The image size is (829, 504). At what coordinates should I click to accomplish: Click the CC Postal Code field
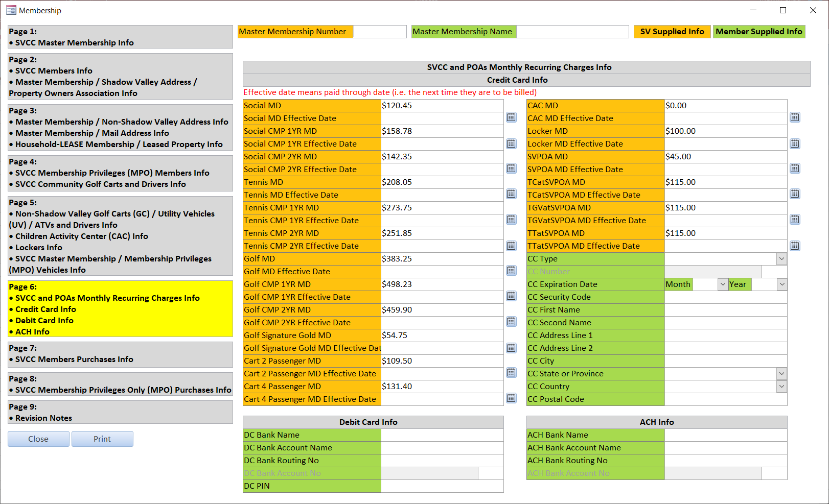(726, 399)
